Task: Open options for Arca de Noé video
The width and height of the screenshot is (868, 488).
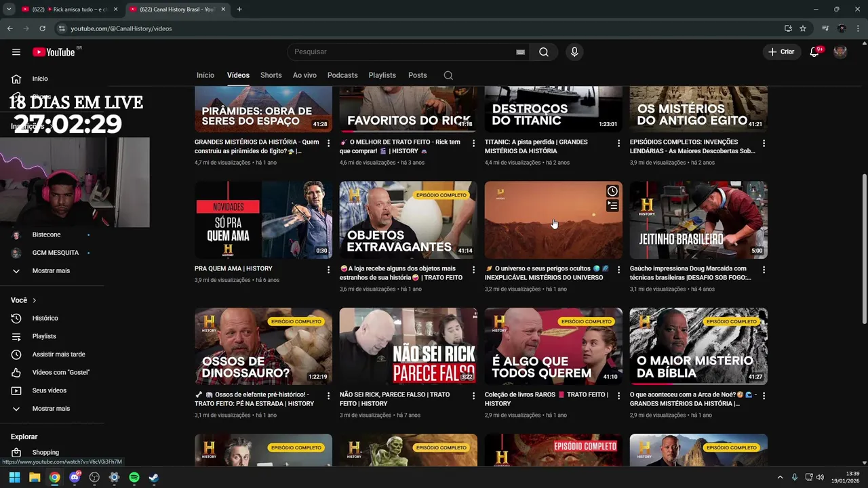Action: coord(764,396)
